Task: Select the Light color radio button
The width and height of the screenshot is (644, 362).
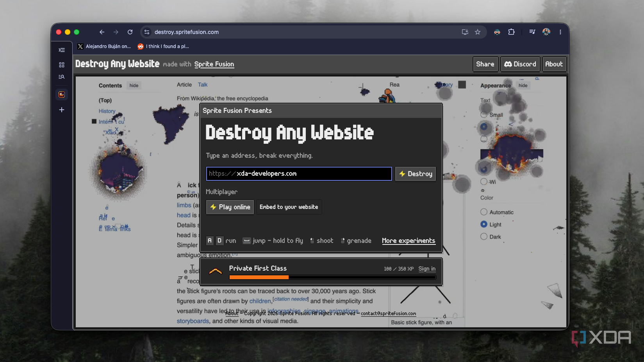Action: click(484, 224)
